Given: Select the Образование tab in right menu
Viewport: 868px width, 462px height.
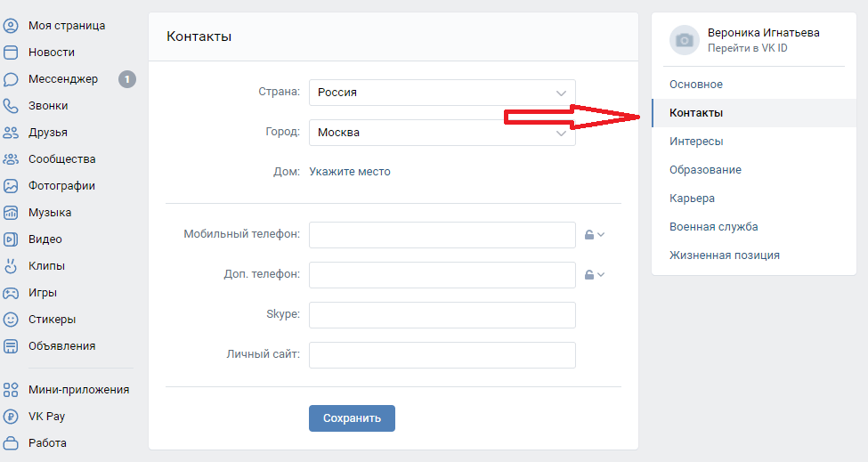Looking at the screenshot, I should point(705,170).
